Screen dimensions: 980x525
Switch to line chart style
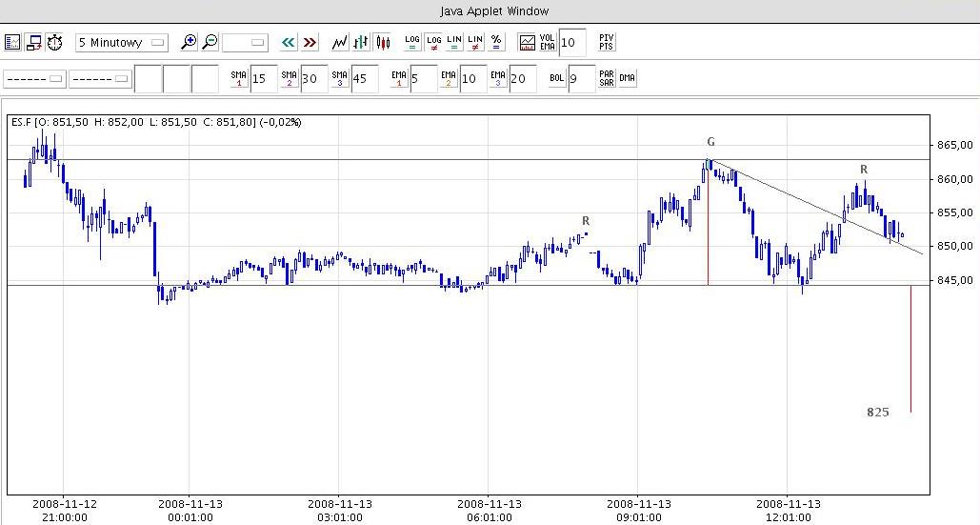[340, 42]
